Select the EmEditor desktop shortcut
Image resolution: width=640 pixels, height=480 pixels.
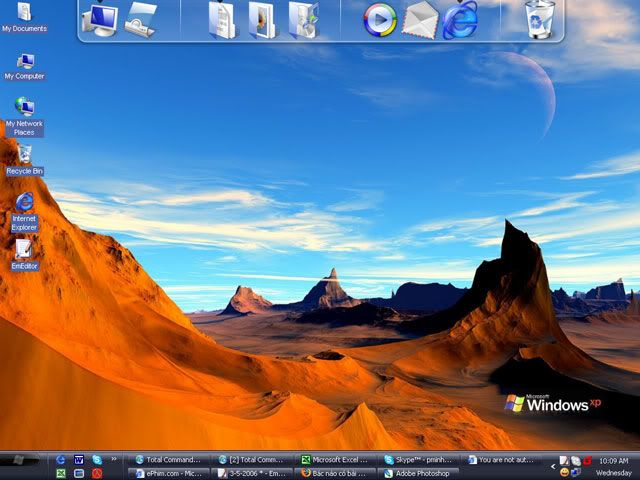click(x=24, y=255)
